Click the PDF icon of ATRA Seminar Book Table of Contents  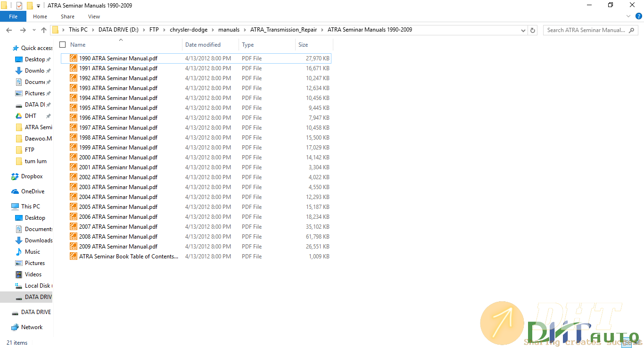pyautogui.click(x=73, y=257)
